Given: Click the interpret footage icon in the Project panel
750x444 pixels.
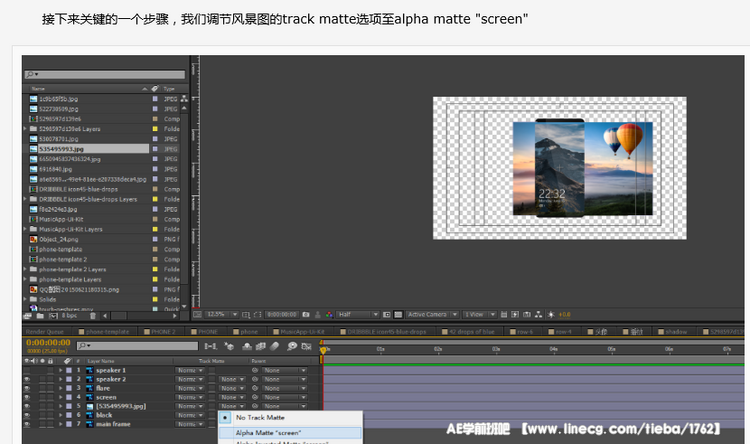Looking at the screenshot, I should (x=27, y=316).
